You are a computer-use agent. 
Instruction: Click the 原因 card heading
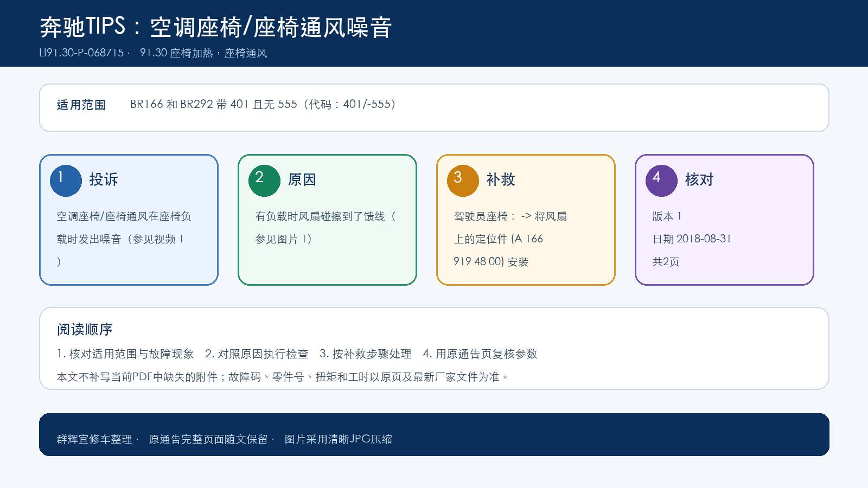[302, 179]
